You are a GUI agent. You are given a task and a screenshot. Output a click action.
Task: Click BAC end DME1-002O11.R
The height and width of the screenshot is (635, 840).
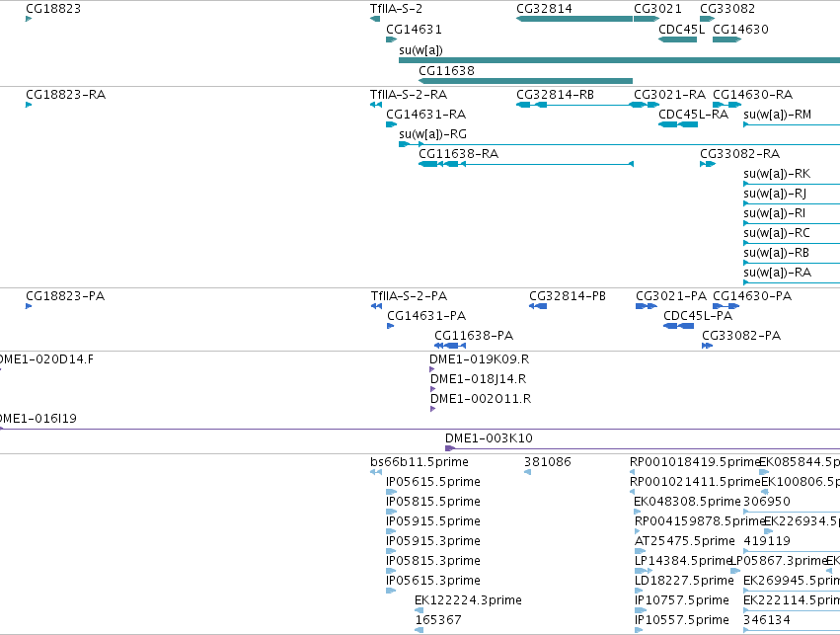pos(481,399)
